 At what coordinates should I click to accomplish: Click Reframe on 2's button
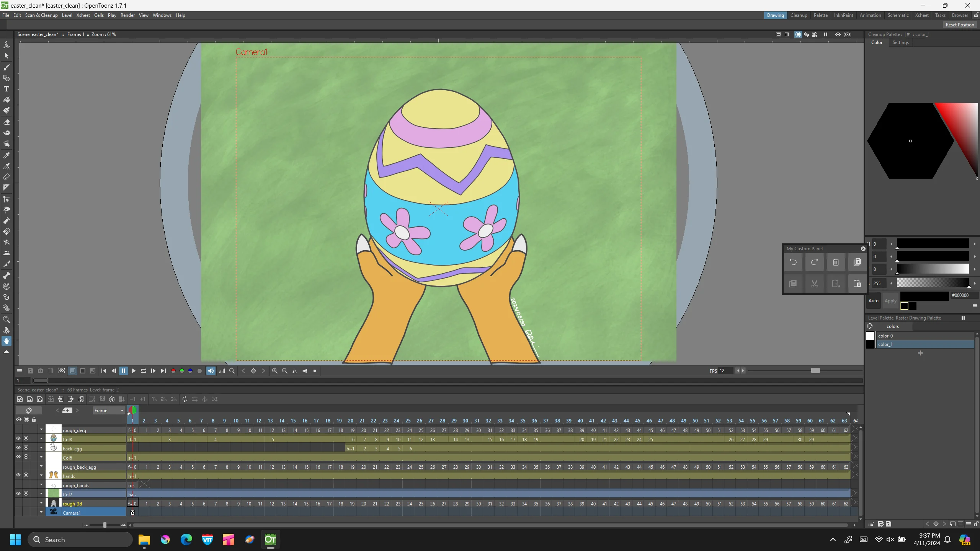coord(164,399)
